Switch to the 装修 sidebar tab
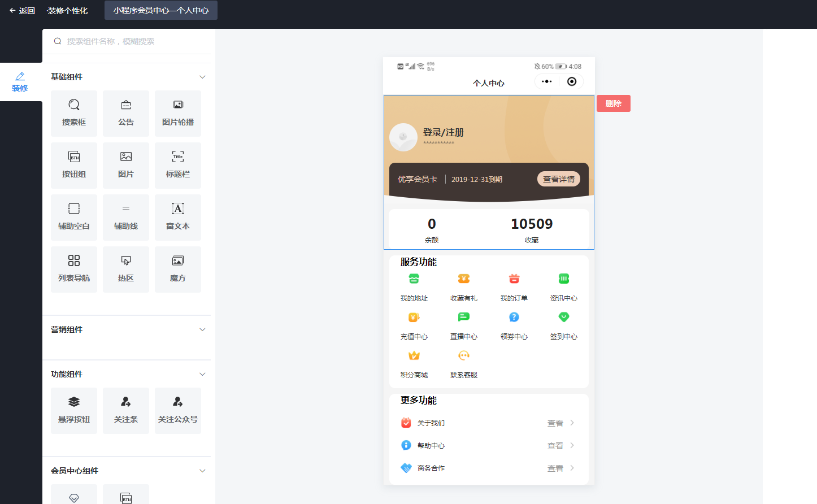This screenshot has height=504, width=817. [x=20, y=81]
